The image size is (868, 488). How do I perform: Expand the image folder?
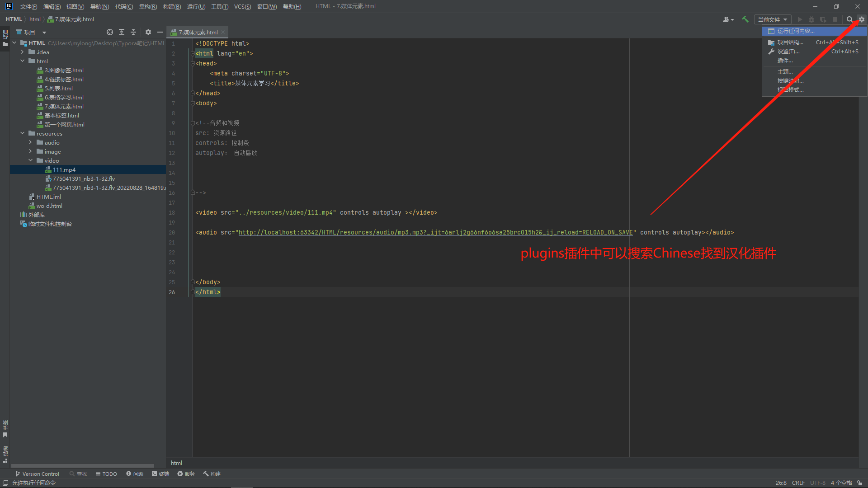click(x=31, y=151)
